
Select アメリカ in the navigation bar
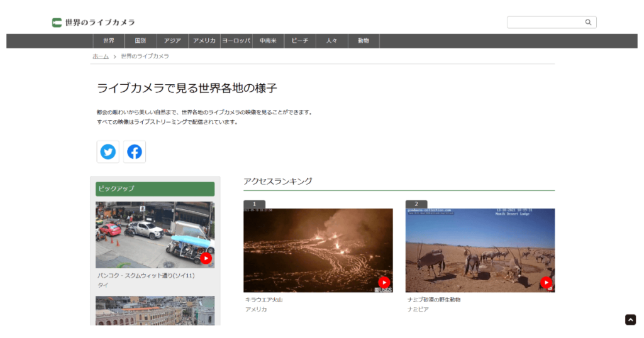(x=204, y=41)
